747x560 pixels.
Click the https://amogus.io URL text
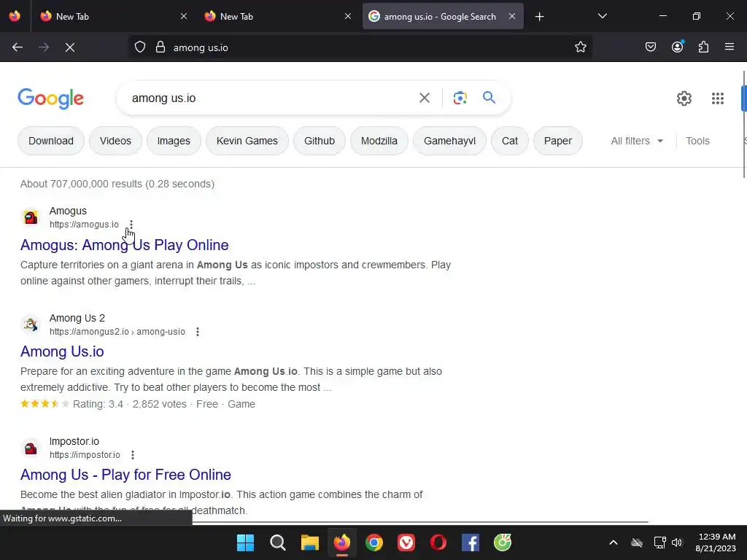click(85, 225)
